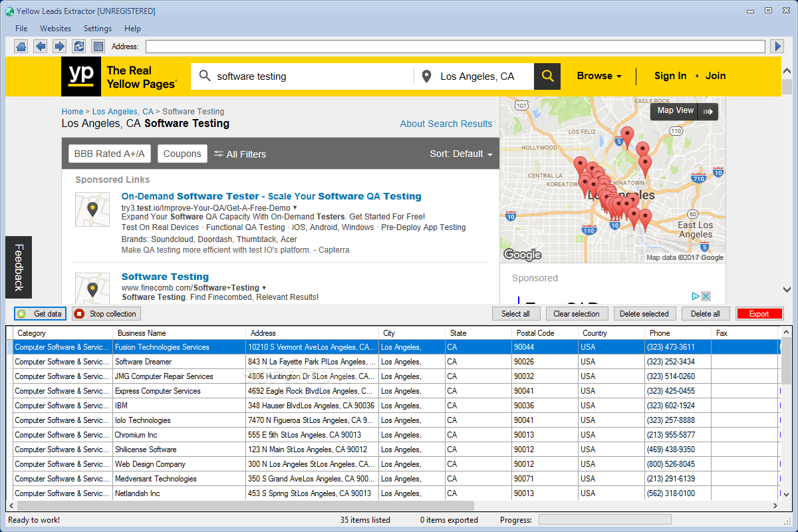Toggle the BBB Rated A+/A filter
This screenshot has height=532, width=798.
[109, 153]
